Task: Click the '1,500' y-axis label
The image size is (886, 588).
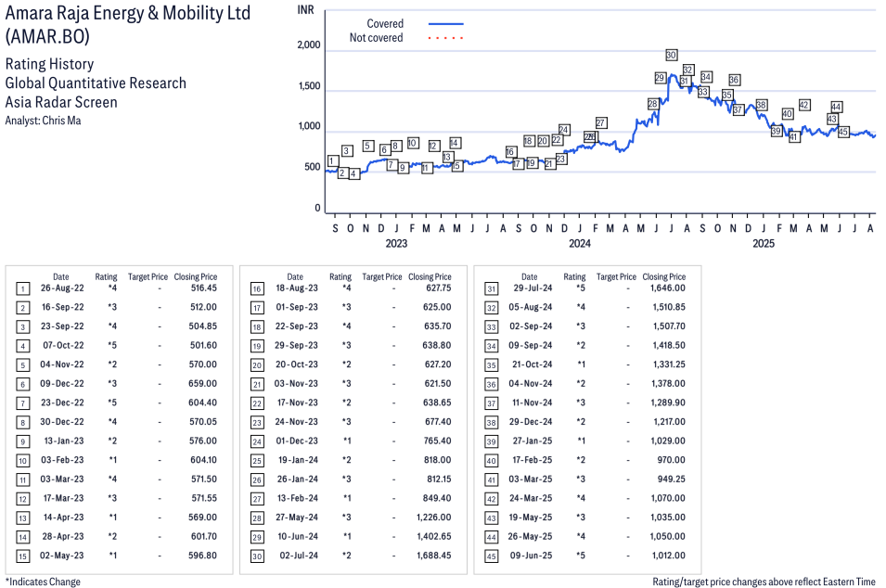Action: coord(309,86)
